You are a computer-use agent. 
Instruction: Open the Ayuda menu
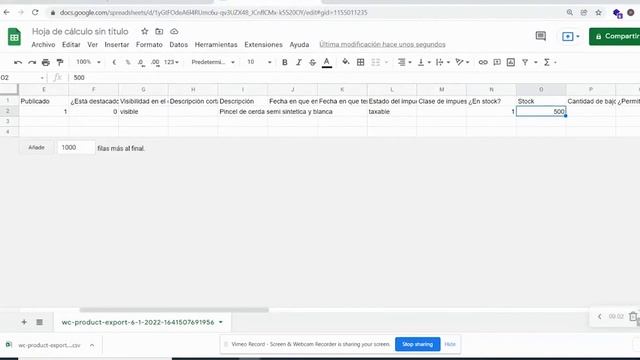pos(299,44)
